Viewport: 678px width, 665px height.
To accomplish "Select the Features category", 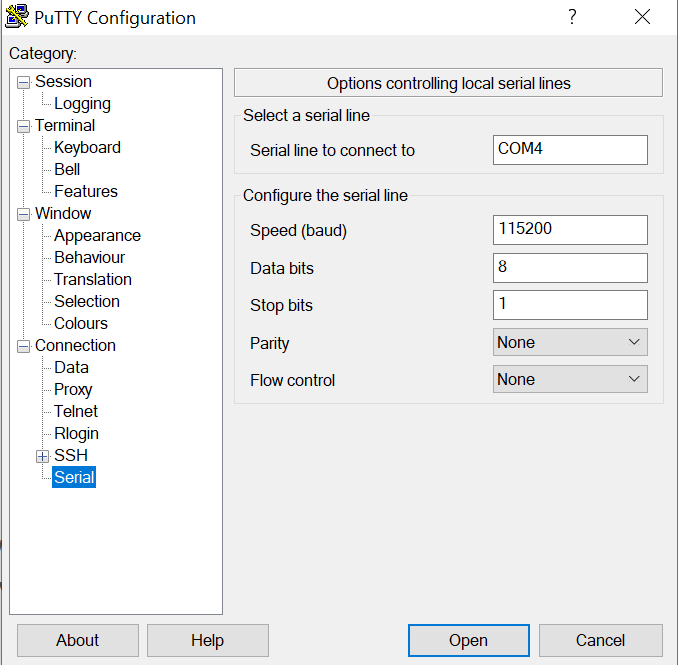I will [86, 191].
